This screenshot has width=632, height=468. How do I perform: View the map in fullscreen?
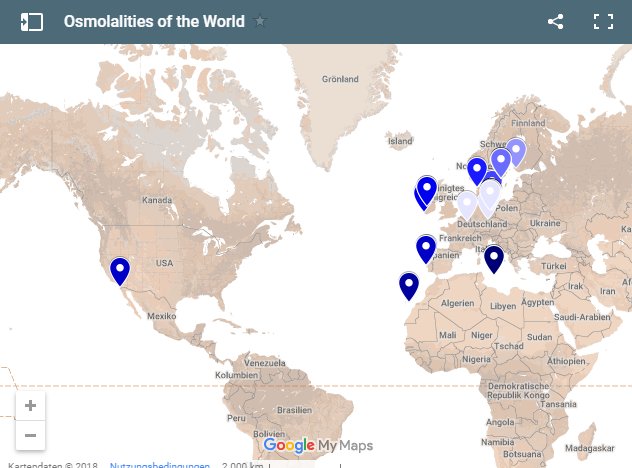click(x=603, y=21)
